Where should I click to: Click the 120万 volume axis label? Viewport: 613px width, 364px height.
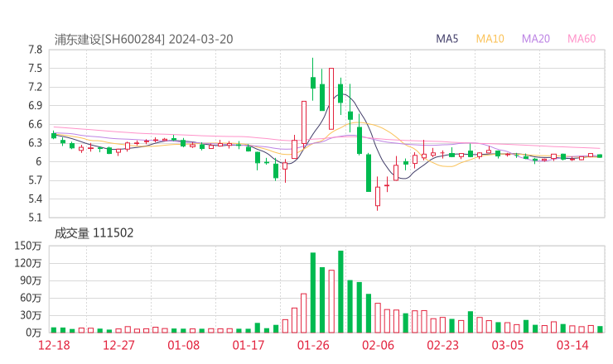click(27, 263)
